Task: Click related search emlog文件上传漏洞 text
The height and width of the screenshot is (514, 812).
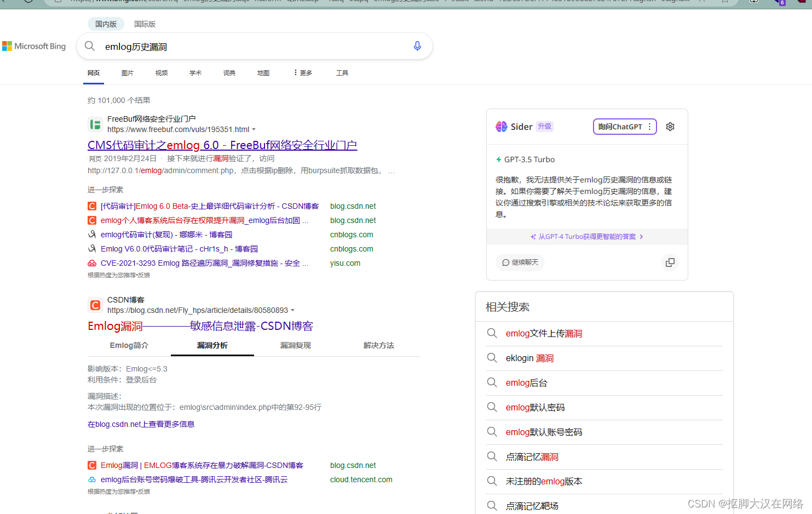Action: (x=544, y=333)
